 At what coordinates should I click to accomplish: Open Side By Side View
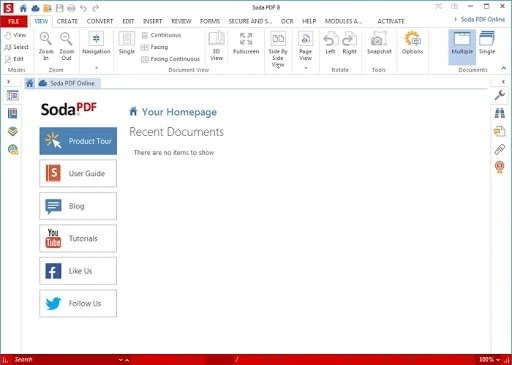(x=278, y=49)
